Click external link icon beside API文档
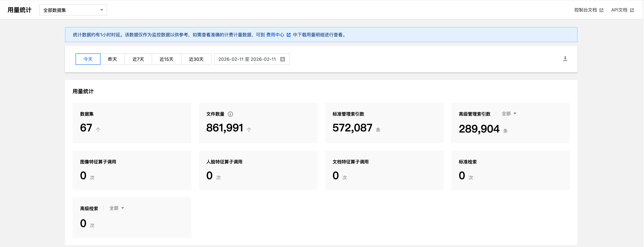 pos(632,10)
